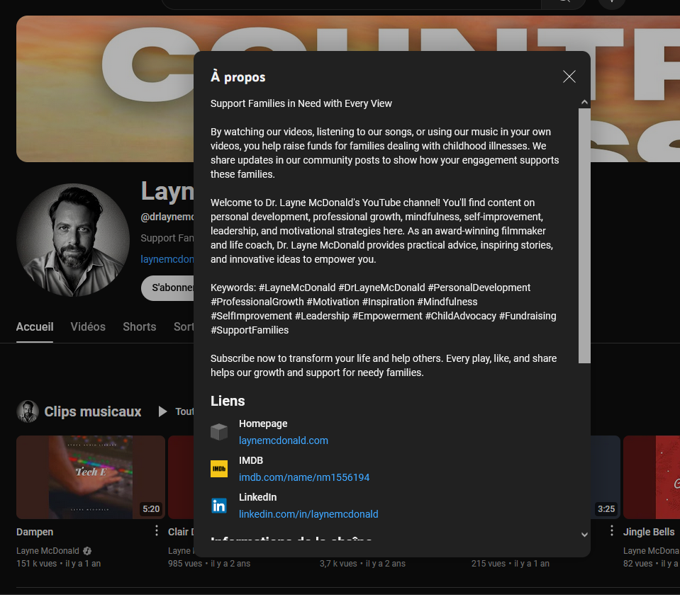The width and height of the screenshot is (680, 595).
Task: Open the linkedin.com/in/laynemcdonald link
Action: 308,514
